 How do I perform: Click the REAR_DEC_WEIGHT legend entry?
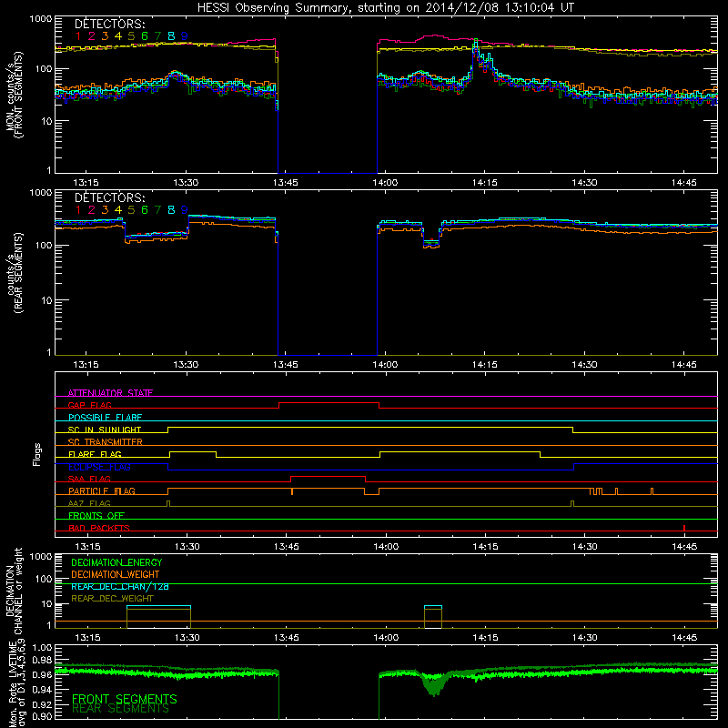(112, 599)
